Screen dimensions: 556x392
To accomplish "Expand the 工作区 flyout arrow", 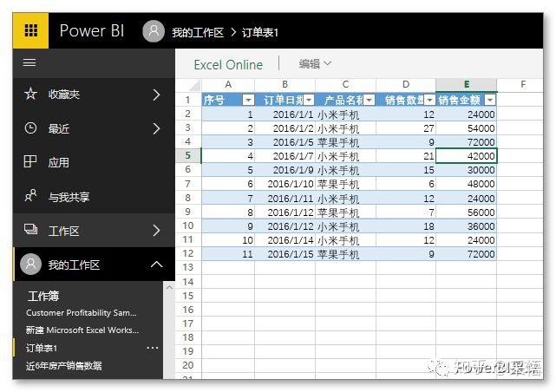I will [156, 231].
